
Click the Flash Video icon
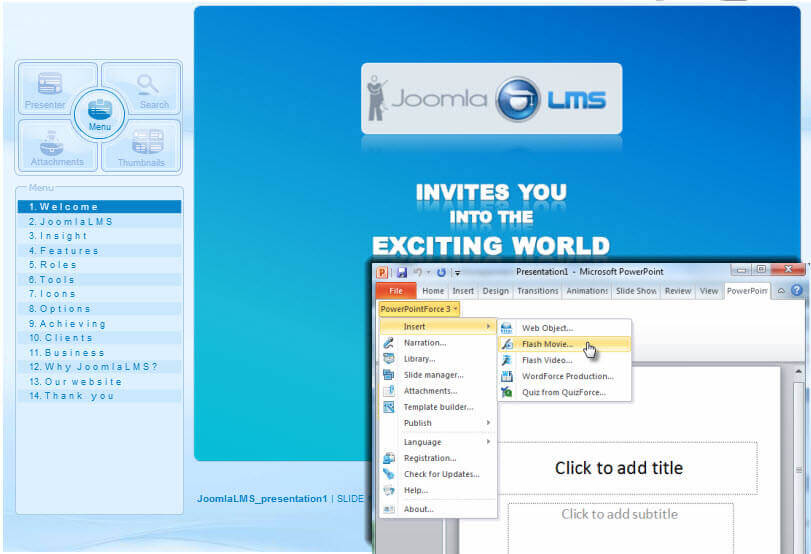point(507,360)
